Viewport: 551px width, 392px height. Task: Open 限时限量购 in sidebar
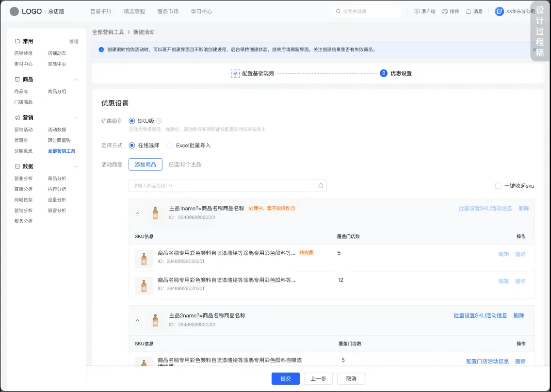coord(59,140)
